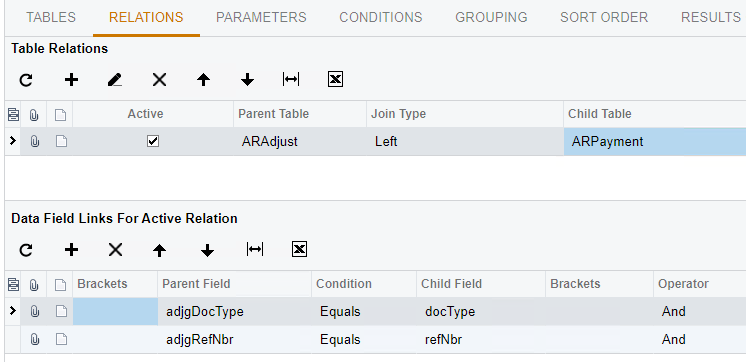Edit the selected table relation
The width and height of the screenshot is (746, 362).
[x=115, y=80]
